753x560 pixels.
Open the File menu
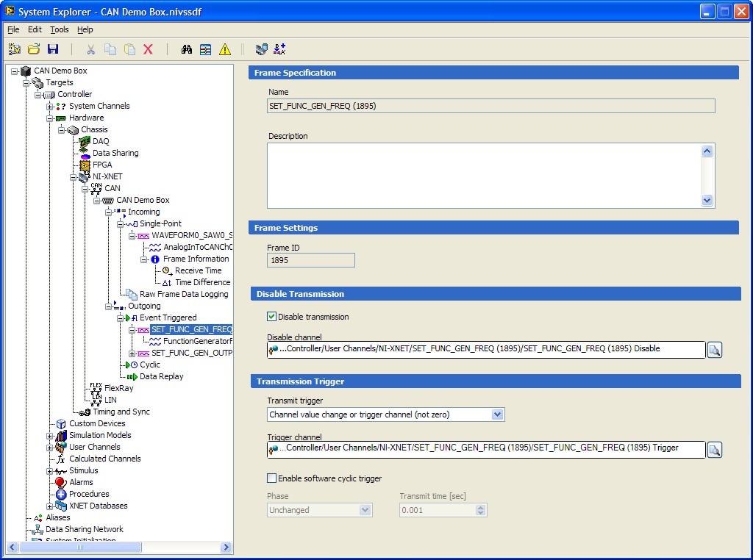[x=13, y=29]
